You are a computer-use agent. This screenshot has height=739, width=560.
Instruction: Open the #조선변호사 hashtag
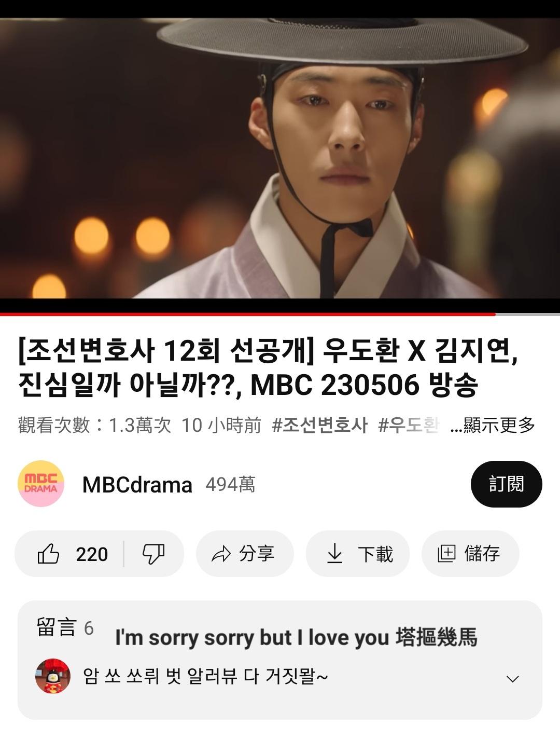(x=320, y=425)
